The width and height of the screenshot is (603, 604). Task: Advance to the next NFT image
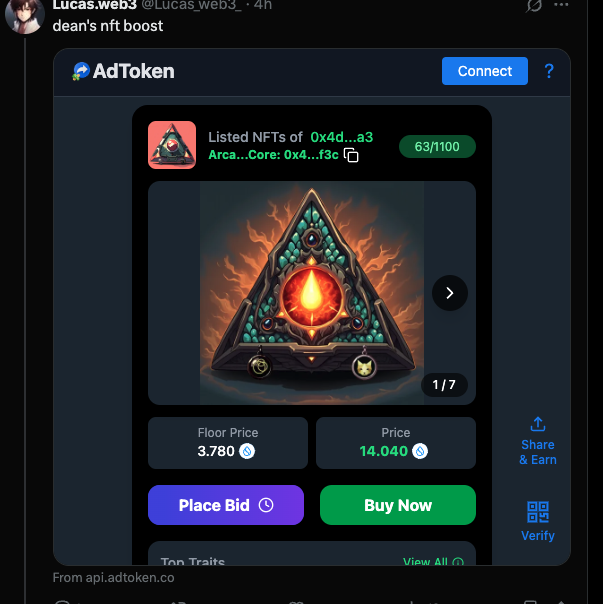click(450, 293)
